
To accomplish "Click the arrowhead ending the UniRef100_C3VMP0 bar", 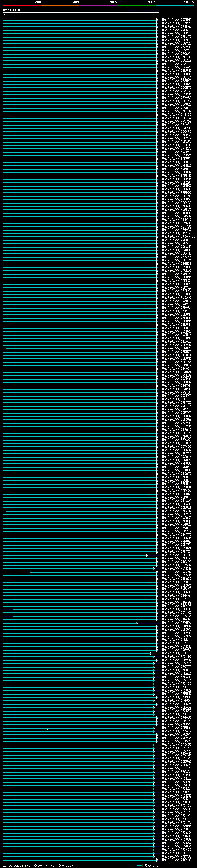I will 137,623.
